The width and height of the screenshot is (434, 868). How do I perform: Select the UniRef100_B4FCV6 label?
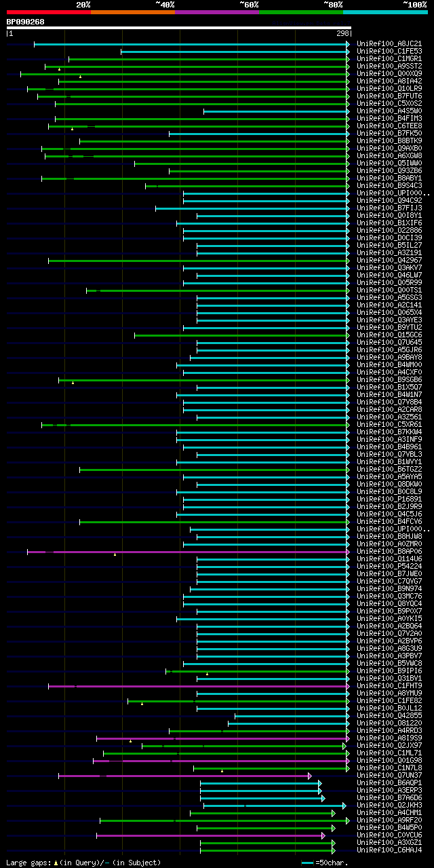coord(389,521)
